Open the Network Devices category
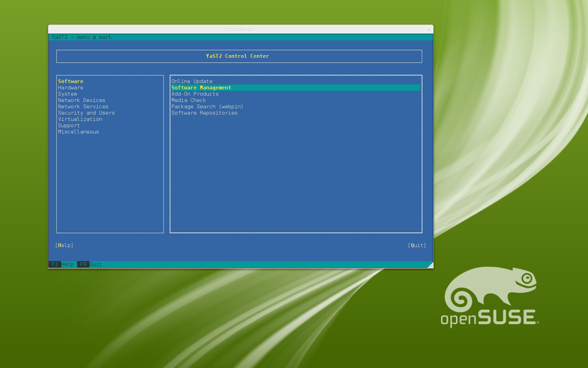 (x=82, y=100)
